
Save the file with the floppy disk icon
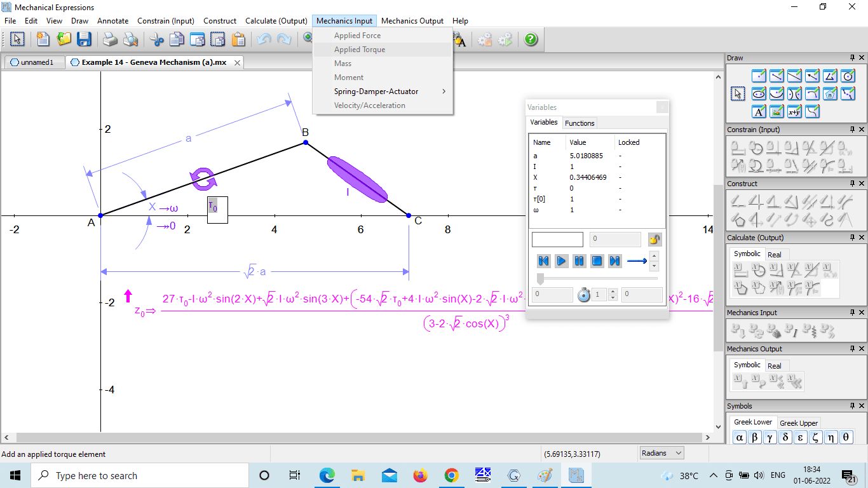[84, 39]
